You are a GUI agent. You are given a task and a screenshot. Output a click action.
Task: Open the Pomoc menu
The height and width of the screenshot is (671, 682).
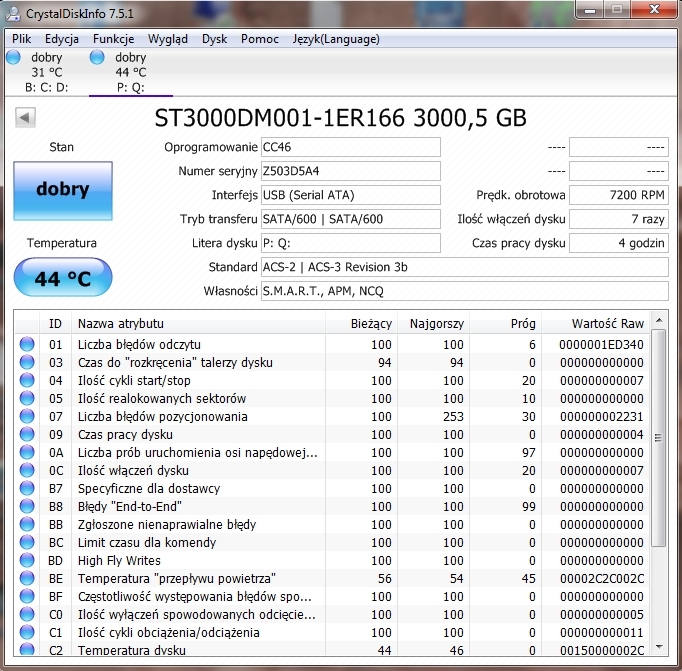tap(260, 39)
